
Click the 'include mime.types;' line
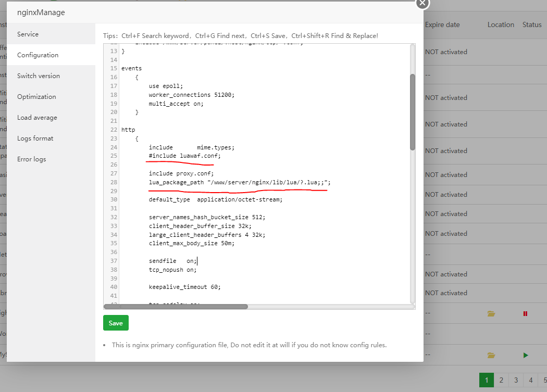pyautogui.click(x=192, y=147)
